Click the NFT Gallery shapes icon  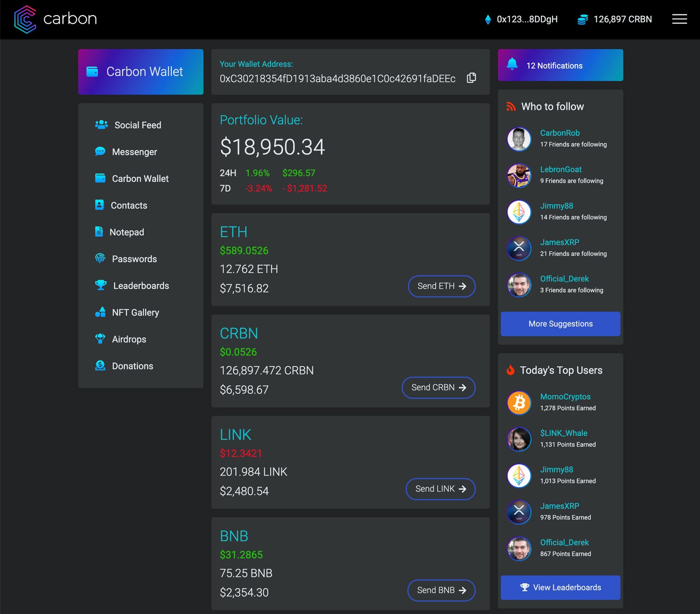(x=100, y=312)
